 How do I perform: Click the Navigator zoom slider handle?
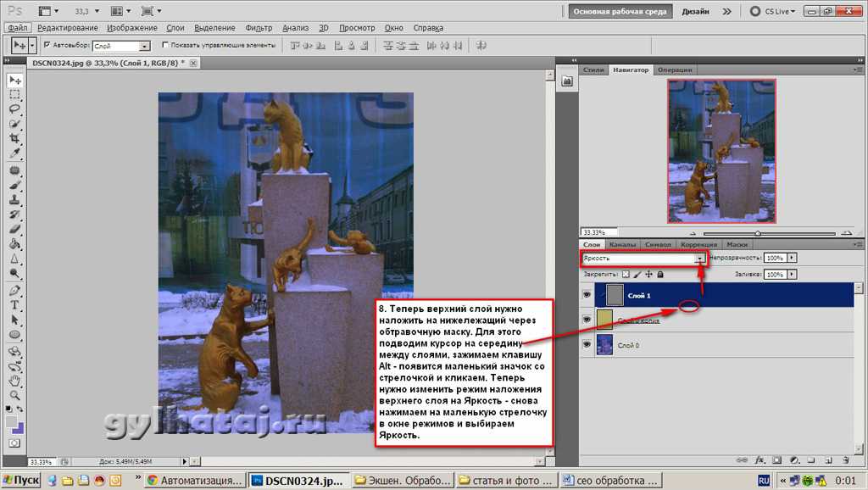(757, 233)
